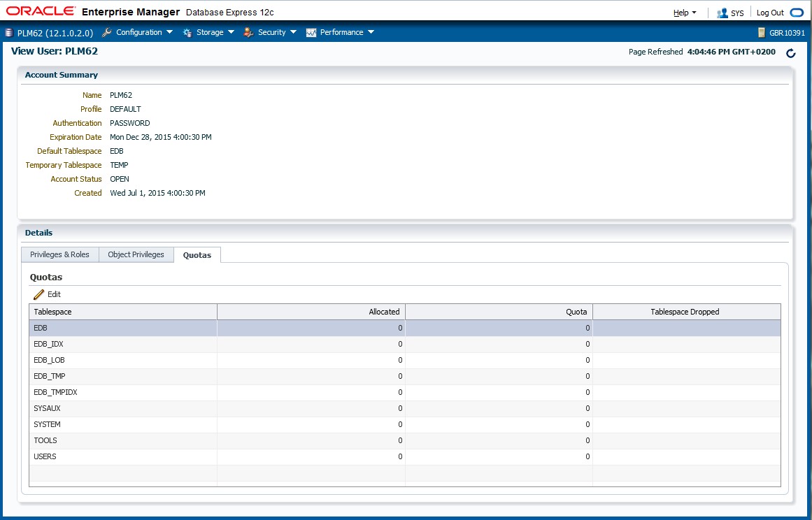
Task: Click the TEMP temporary tablespace value
Action: tap(119, 165)
